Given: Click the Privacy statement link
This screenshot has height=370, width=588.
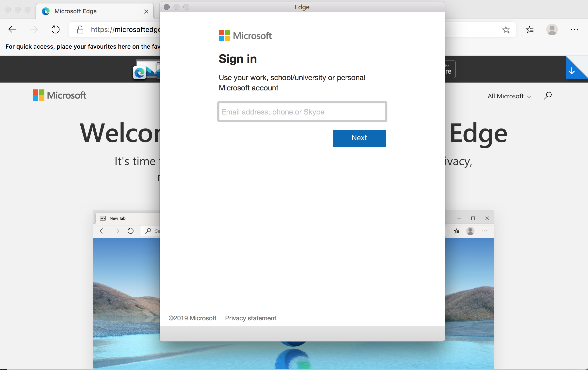Looking at the screenshot, I should point(251,318).
